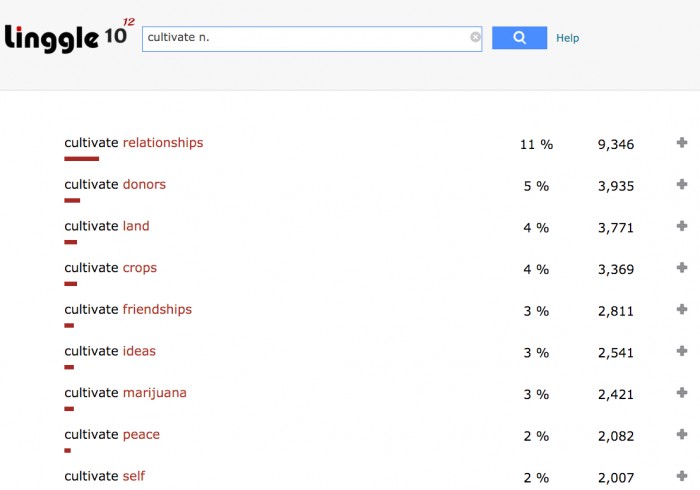Click the 'cultivate friendships' phrase

(128, 310)
